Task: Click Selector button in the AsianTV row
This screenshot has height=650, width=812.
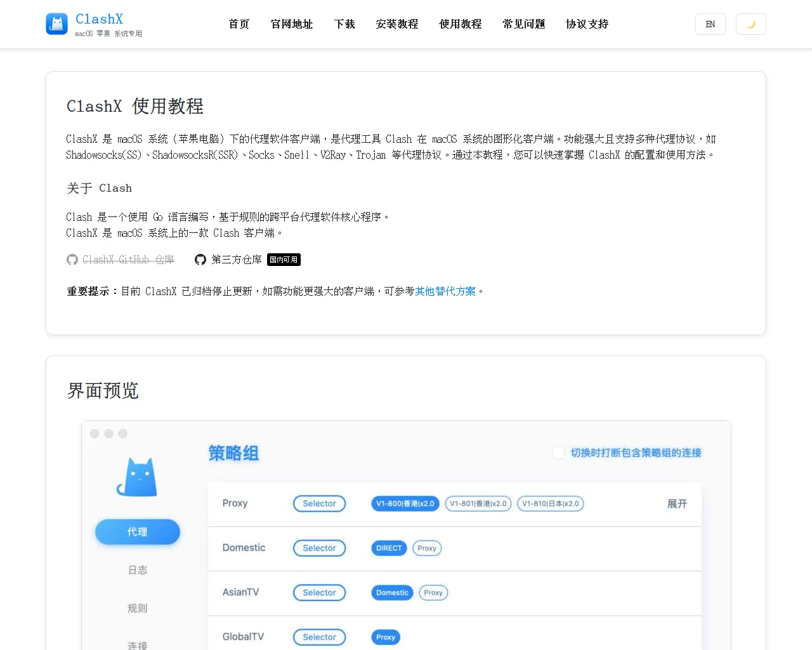Action: pyautogui.click(x=319, y=592)
